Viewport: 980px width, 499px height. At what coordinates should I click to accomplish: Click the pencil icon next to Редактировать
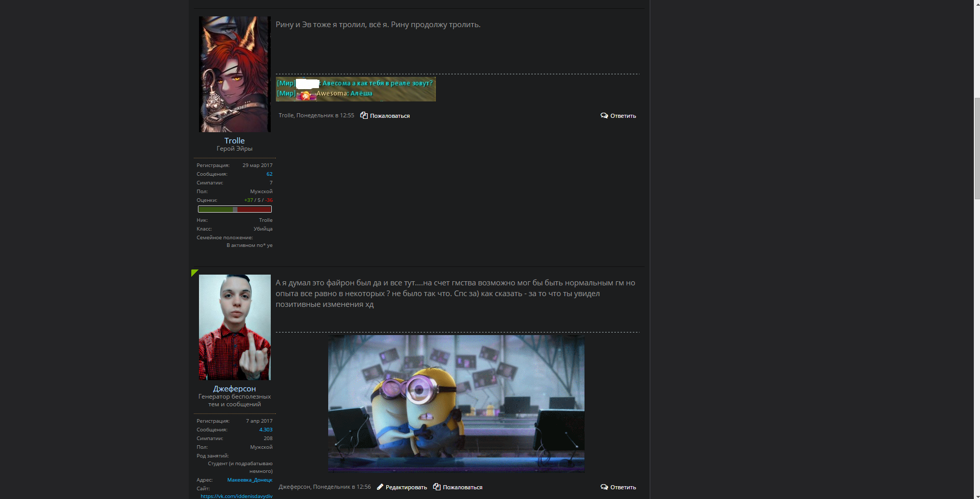(380, 487)
